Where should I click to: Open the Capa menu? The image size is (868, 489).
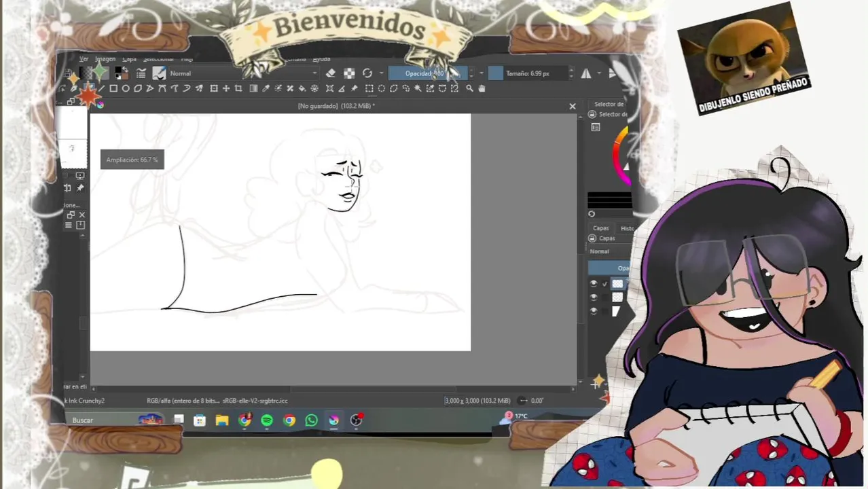click(x=129, y=59)
